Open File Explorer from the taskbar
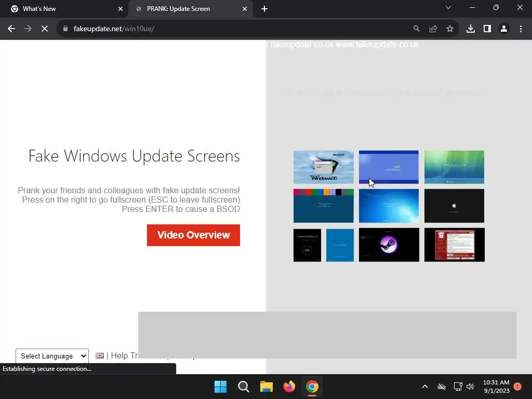The image size is (532, 399). [x=267, y=387]
